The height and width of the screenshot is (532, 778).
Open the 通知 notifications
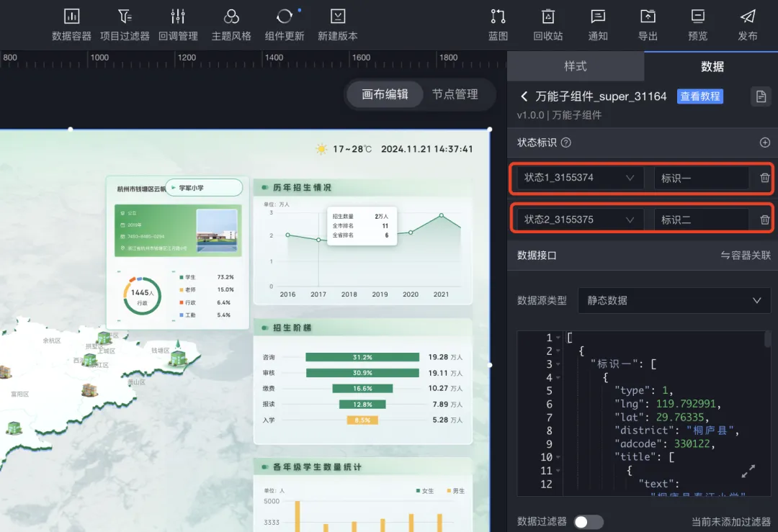[598, 24]
